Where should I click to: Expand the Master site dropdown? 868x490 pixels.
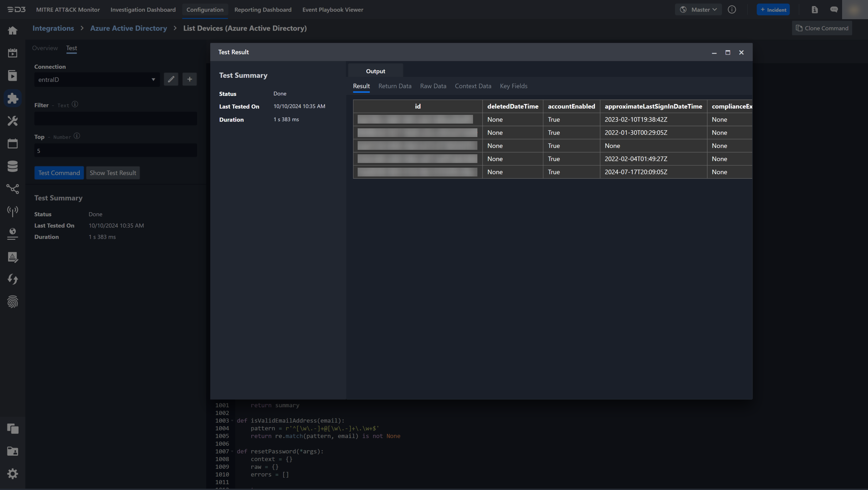click(x=698, y=9)
